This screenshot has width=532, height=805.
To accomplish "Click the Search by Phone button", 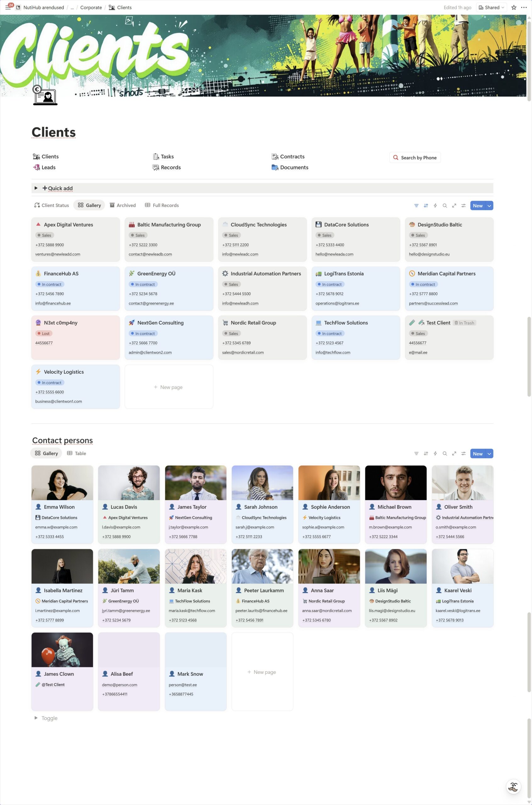I will pyautogui.click(x=415, y=158).
